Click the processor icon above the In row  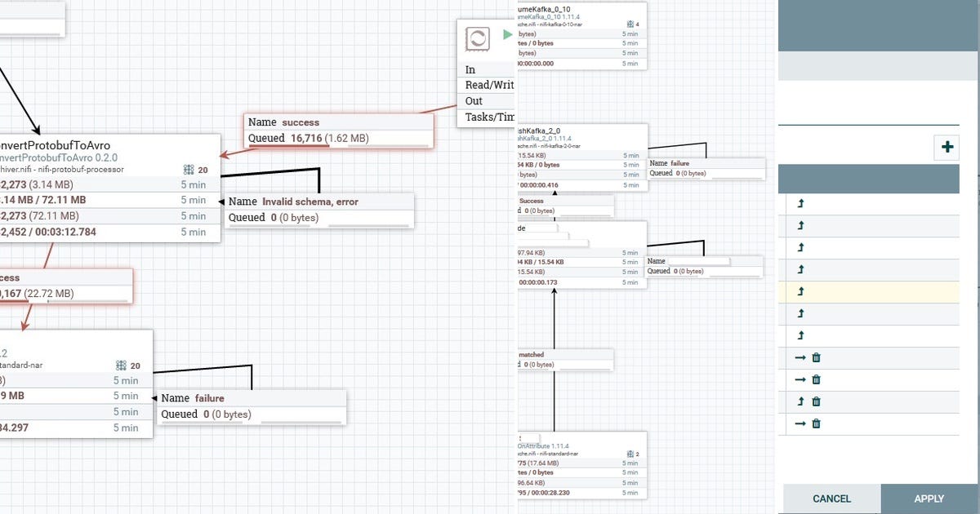click(477, 38)
